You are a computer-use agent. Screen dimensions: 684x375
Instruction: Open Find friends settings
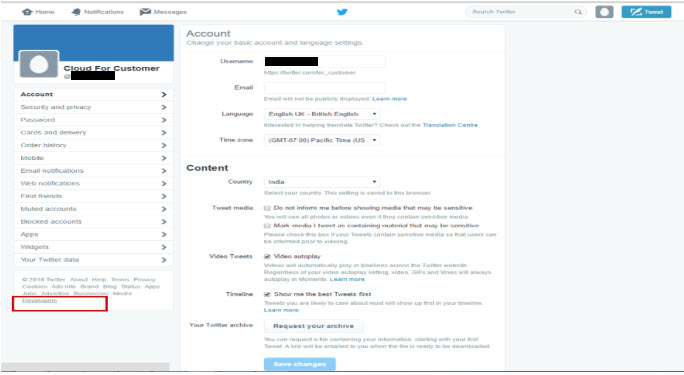tap(93, 196)
